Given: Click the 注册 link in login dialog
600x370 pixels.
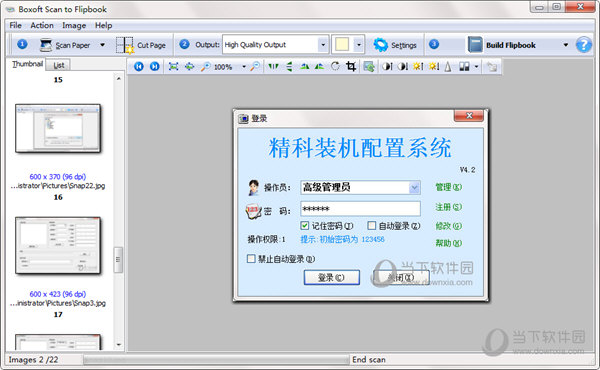Looking at the screenshot, I should [x=448, y=207].
